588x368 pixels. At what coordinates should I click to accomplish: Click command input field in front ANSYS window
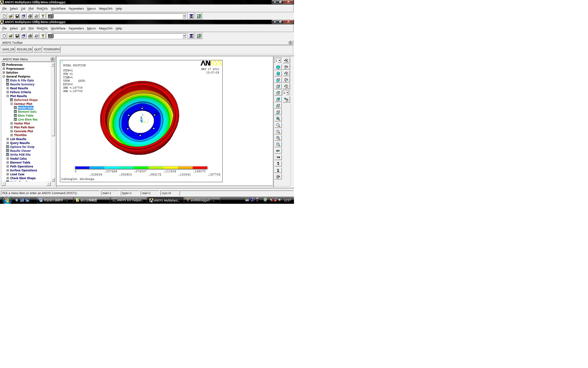pos(118,36)
